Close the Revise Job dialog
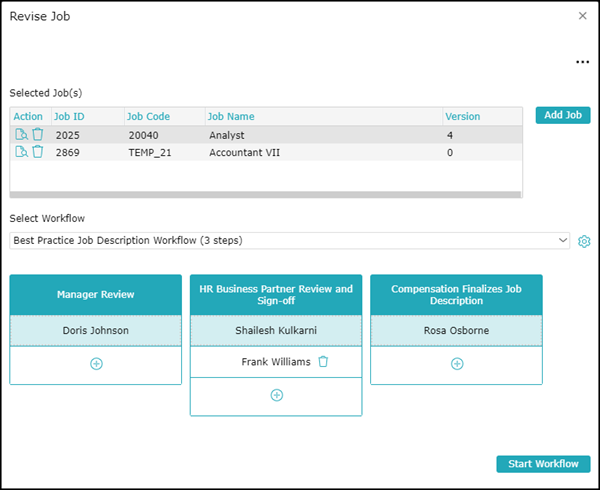This screenshot has width=600, height=490. (583, 16)
